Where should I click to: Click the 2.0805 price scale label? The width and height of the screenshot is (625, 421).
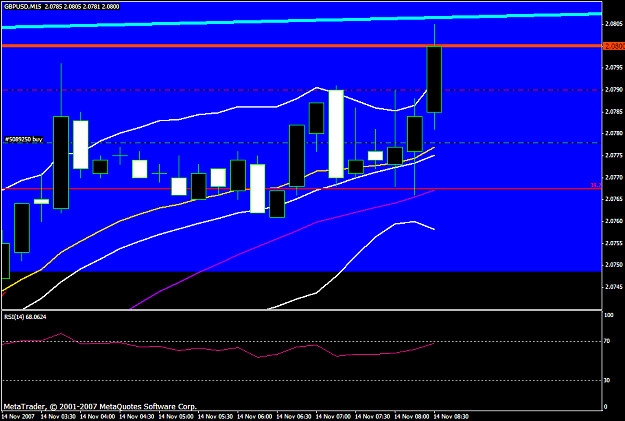tap(614, 24)
